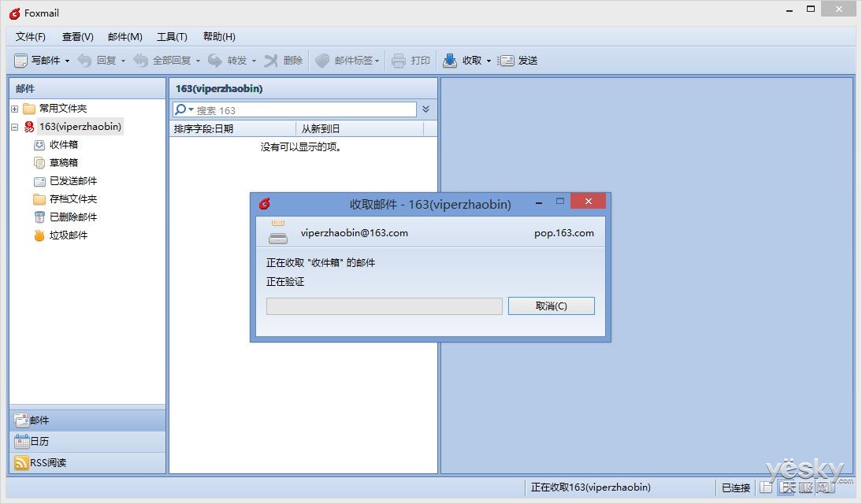Click the Mail tag (邮件标签) icon

[x=322, y=61]
